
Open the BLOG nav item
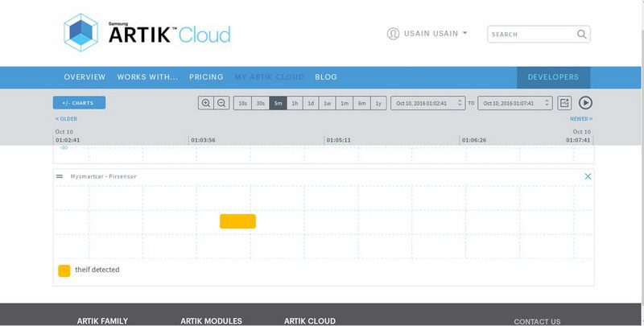[326, 76]
